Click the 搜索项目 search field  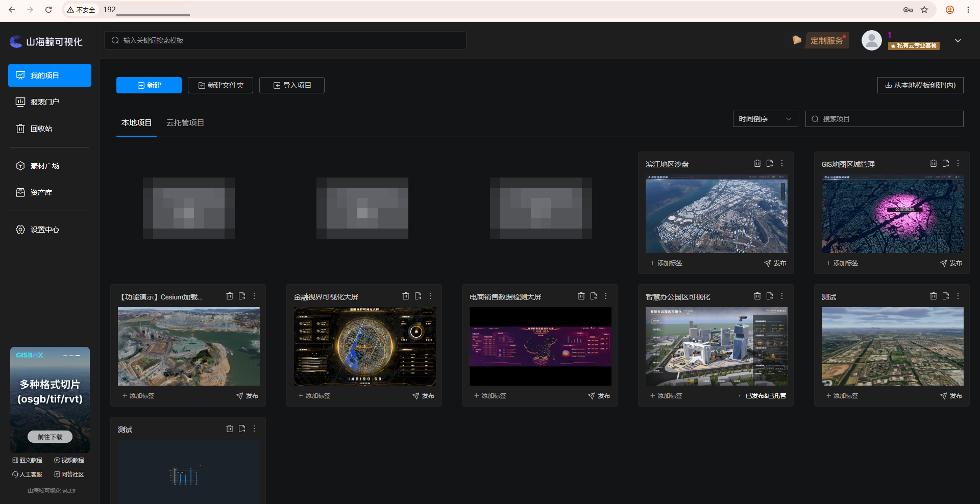coord(885,119)
